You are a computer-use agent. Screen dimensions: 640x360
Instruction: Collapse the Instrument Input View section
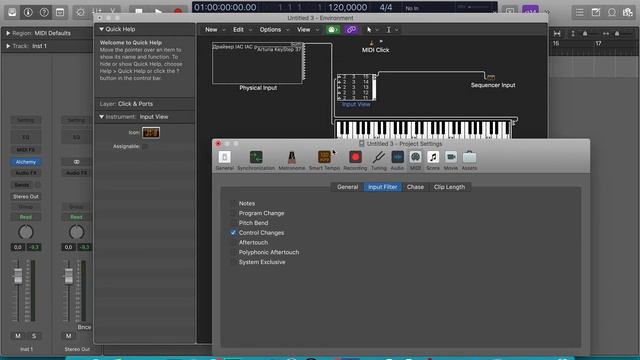(102, 117)
